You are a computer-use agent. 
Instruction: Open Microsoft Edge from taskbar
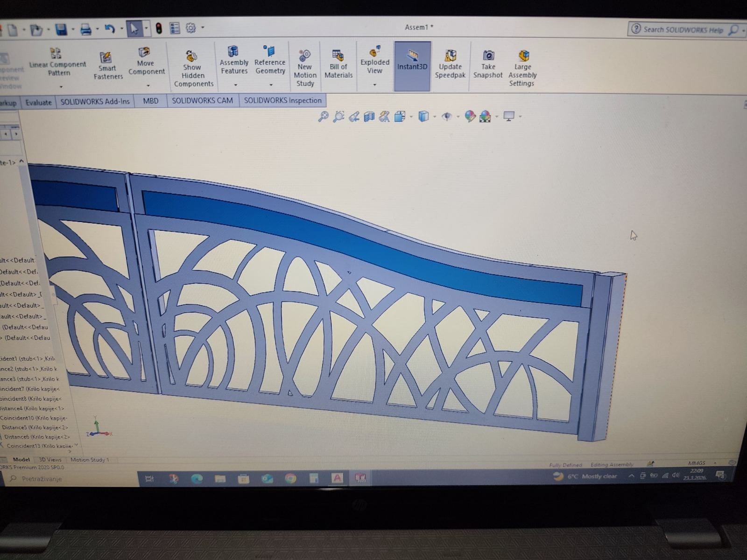(197, 478)
